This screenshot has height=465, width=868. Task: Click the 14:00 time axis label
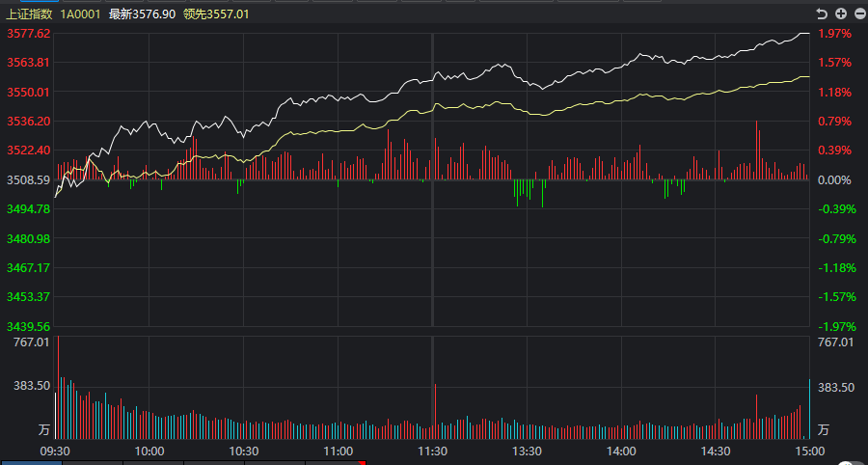click(621, 451)
